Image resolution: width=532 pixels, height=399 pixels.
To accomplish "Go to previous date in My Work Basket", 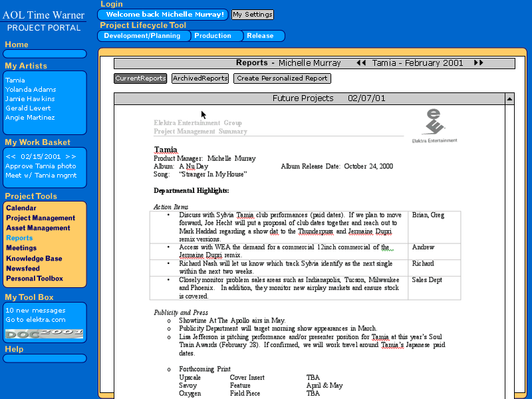I will [11, 157].
